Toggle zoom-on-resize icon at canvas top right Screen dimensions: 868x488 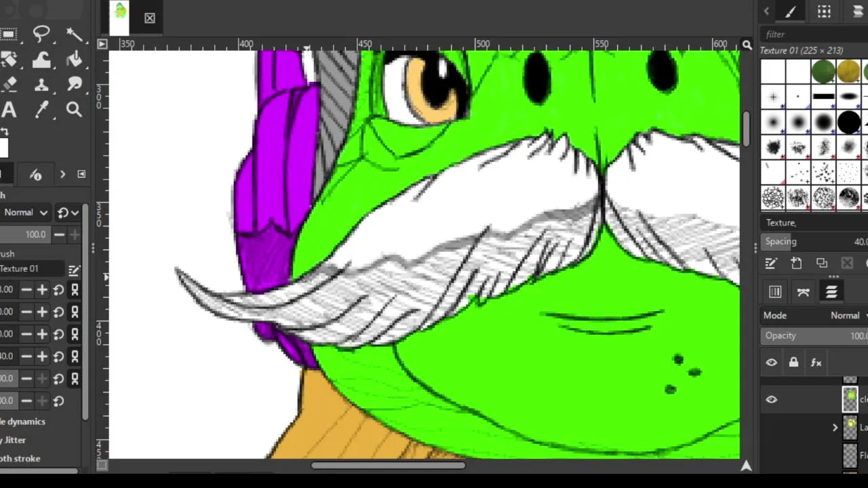[x=747, y=45]
